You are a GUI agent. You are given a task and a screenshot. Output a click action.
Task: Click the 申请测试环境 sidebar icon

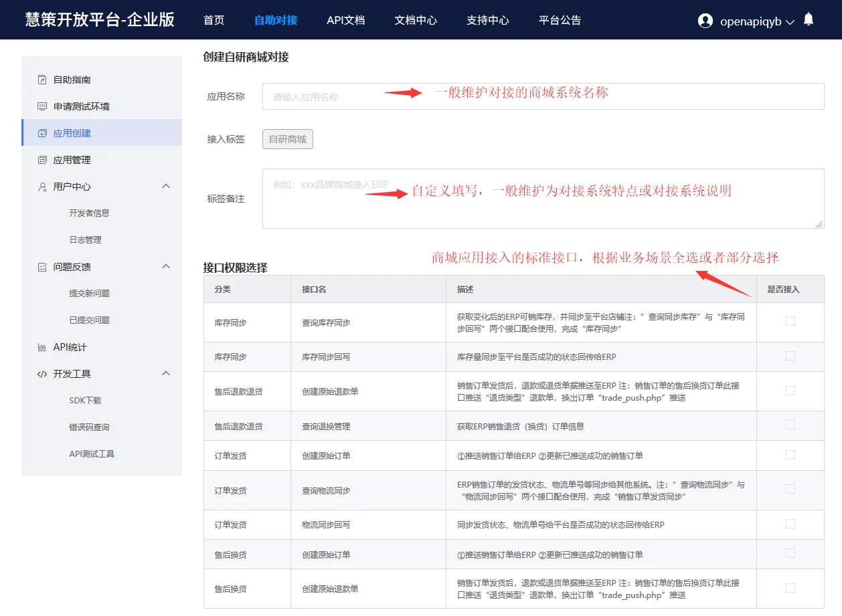(x=42, y=106)
